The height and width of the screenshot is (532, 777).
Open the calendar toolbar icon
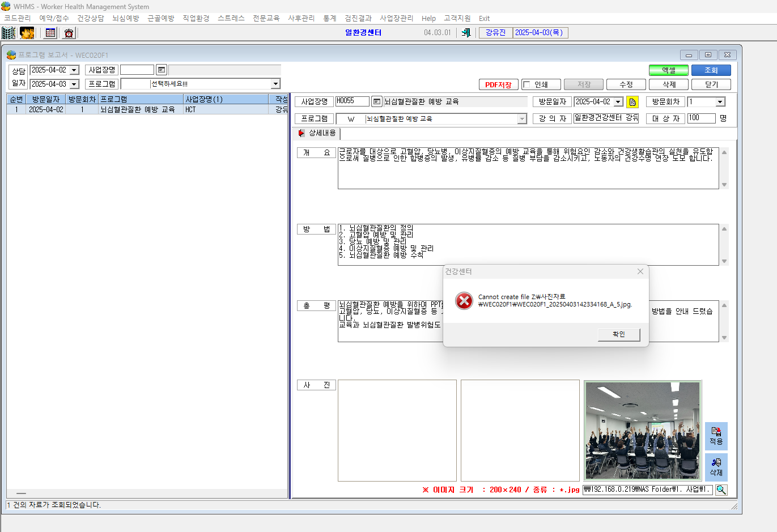(50, 33)
